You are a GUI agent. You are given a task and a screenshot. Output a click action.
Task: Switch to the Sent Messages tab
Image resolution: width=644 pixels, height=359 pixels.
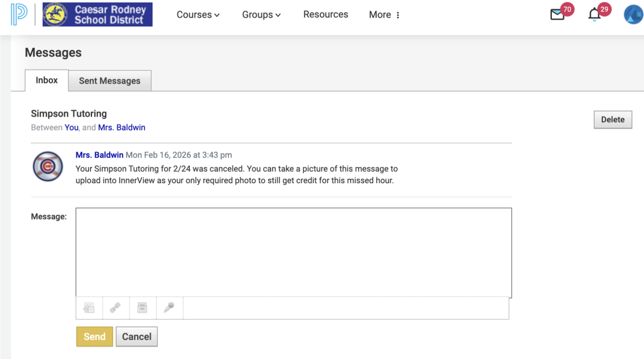(110, 81)
